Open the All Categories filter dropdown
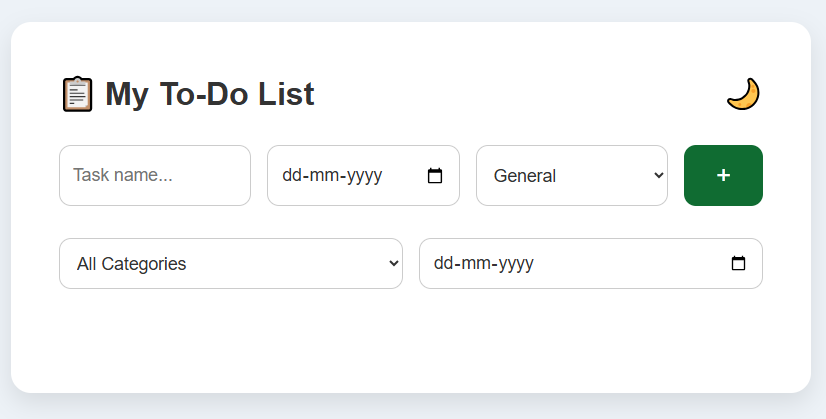This screenshot has height=419, width=826. point(231,264)
